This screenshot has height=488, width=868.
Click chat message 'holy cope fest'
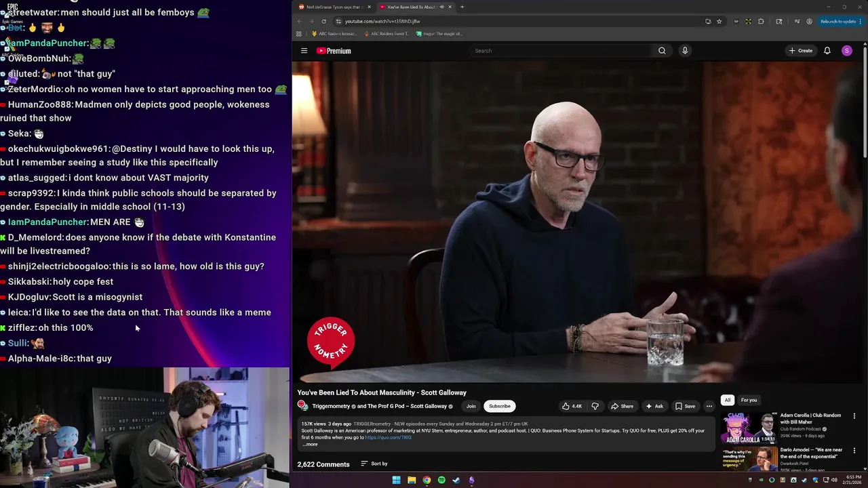pyautogui.click(x=83, y=281)
